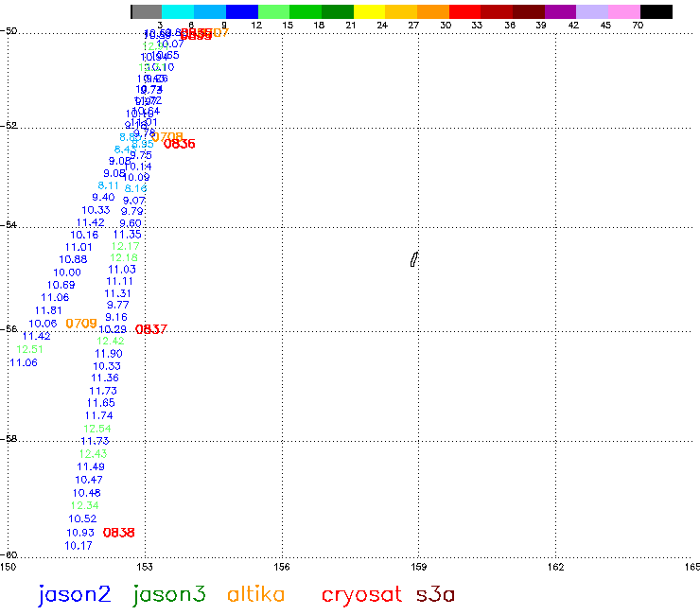Viewport: 700px width, 615px height.
Task: Click the 11.90 data value
Action: [109, 354]
